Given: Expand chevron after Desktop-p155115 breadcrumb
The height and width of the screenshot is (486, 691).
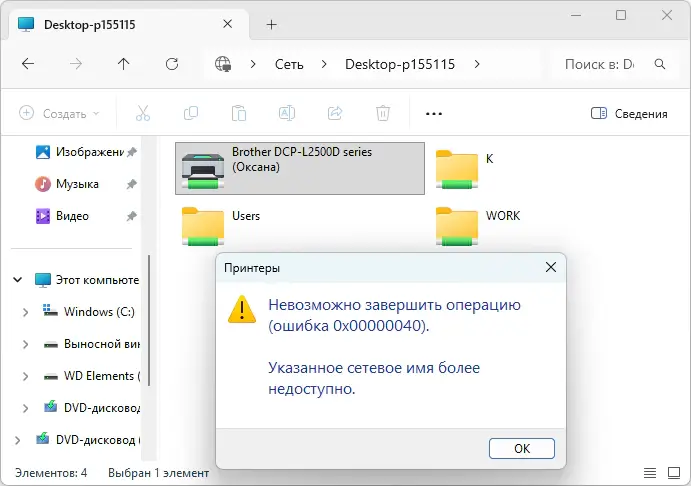Looking at the screenshot, I should 477,64.
